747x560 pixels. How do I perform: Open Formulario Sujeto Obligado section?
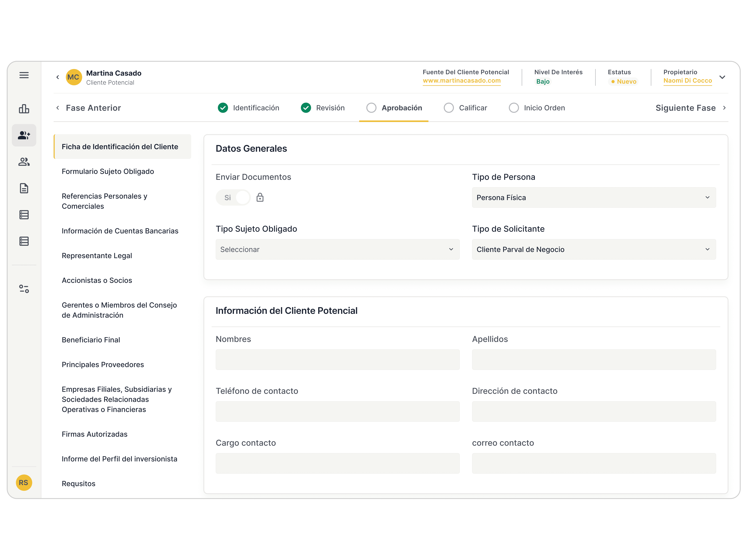[x=108, y=171]
